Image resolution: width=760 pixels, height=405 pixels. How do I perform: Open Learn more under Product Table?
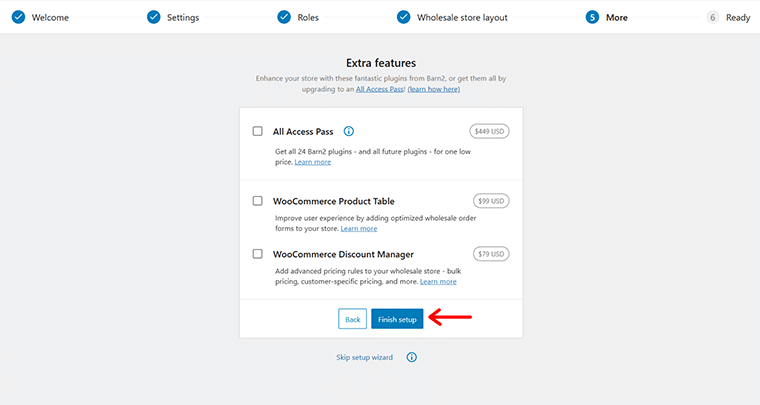pyautogui.click(x=359, y=229)
